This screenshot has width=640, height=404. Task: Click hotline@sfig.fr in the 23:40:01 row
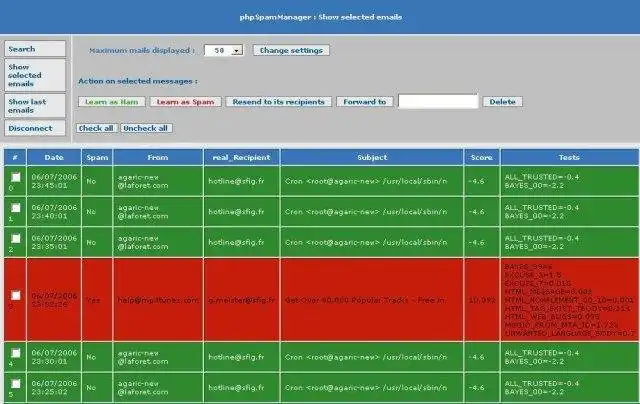click(236, 212)
